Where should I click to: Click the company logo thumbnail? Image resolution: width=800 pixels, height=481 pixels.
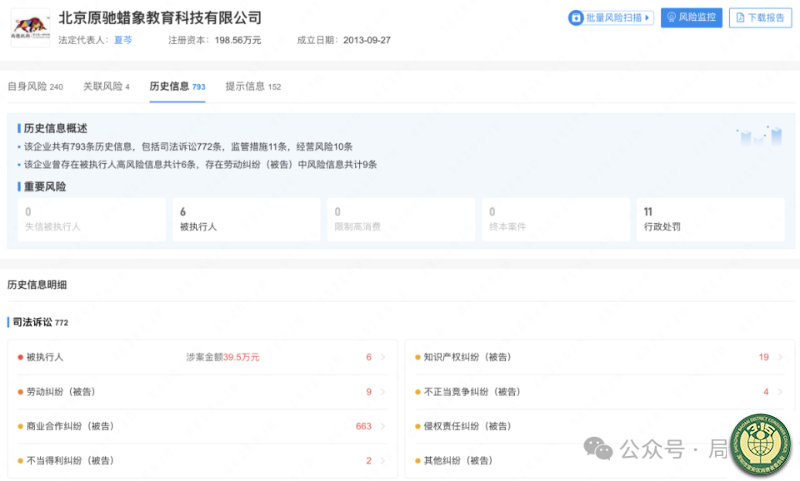point(31,28)
